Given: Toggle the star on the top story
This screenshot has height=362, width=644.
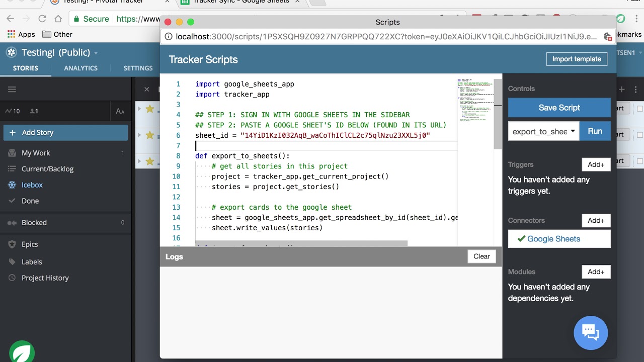Looking at the screenshot, I should click(149, 108).
